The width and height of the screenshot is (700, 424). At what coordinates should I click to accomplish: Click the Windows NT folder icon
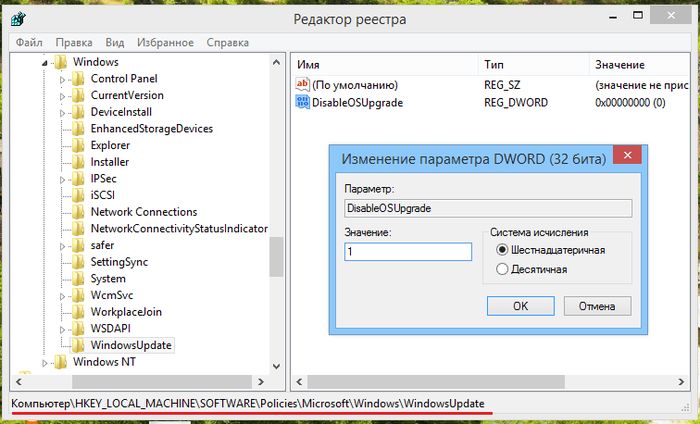[60, 362]
